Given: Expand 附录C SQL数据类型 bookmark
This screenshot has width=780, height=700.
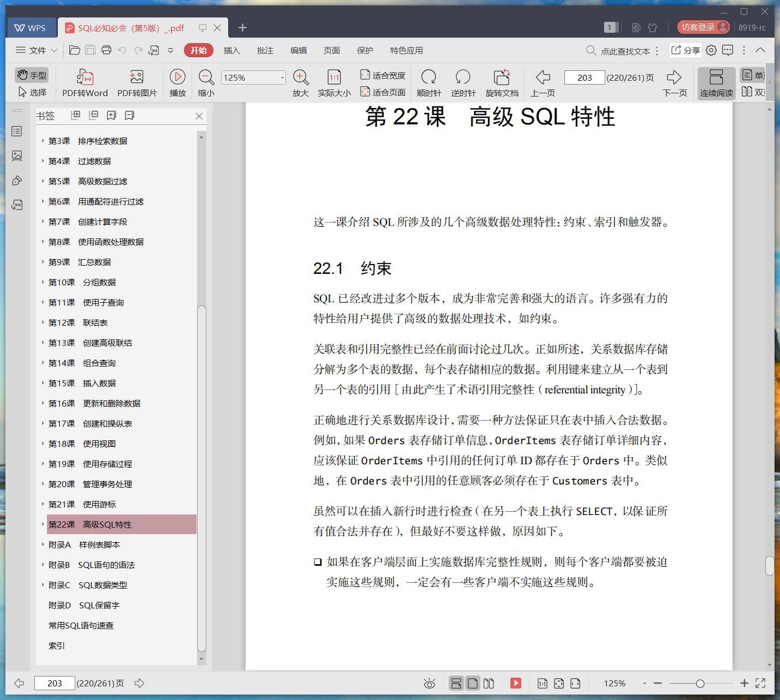Looking at the screenshot, I should click(43, 584).
